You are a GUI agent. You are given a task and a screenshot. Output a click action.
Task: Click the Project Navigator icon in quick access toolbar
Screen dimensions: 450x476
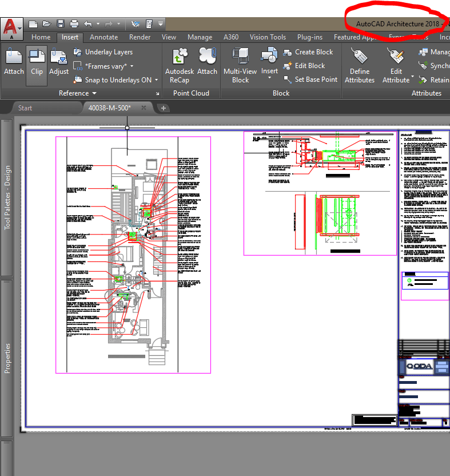[136, 24]
